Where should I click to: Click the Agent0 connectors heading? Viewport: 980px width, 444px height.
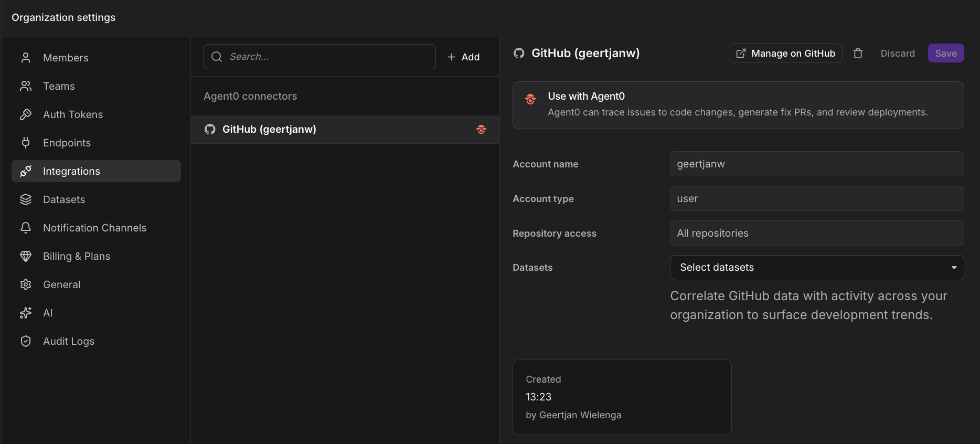point(250,96)
